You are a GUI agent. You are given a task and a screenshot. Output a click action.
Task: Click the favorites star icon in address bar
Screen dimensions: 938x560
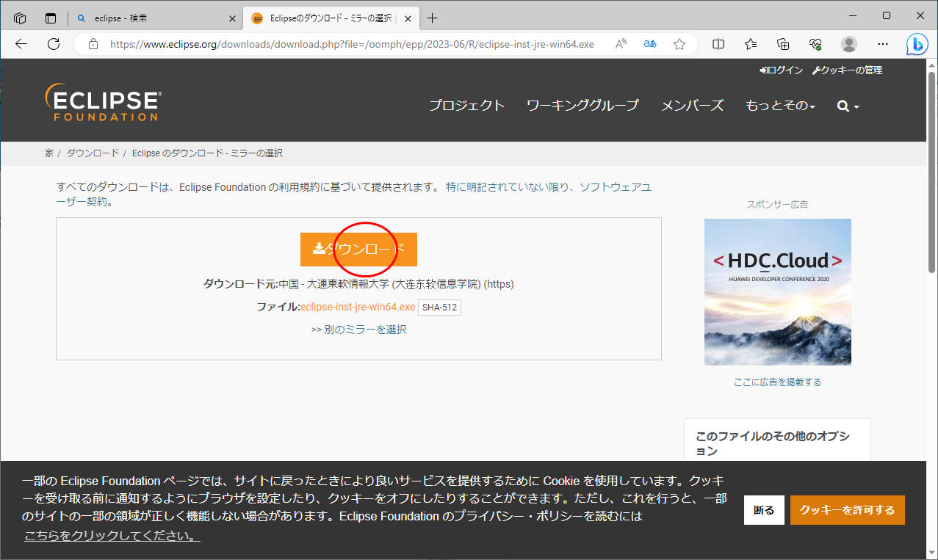coord(679,44)
